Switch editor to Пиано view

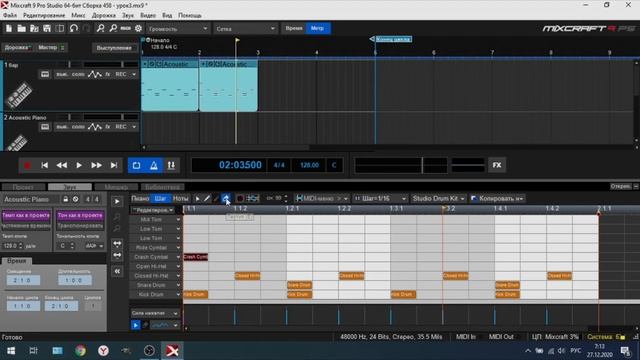(x=140, y=198)
